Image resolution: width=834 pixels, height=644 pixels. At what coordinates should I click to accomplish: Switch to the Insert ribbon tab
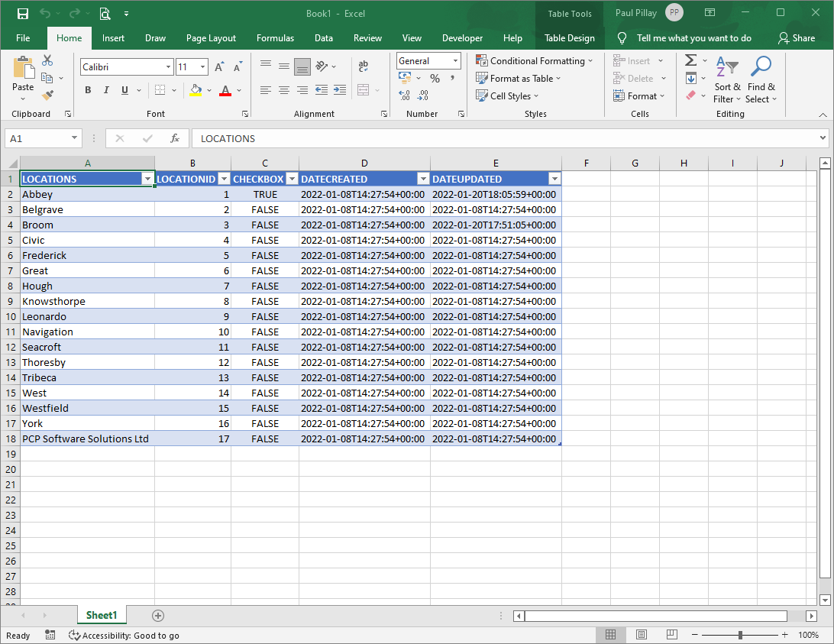tap(113, 38)
